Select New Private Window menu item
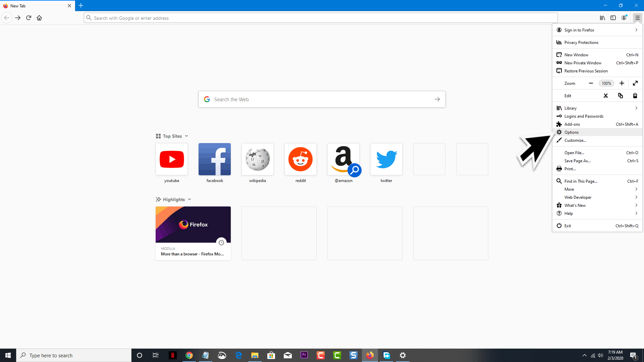644x362 pixels. [x=597, y=63]
